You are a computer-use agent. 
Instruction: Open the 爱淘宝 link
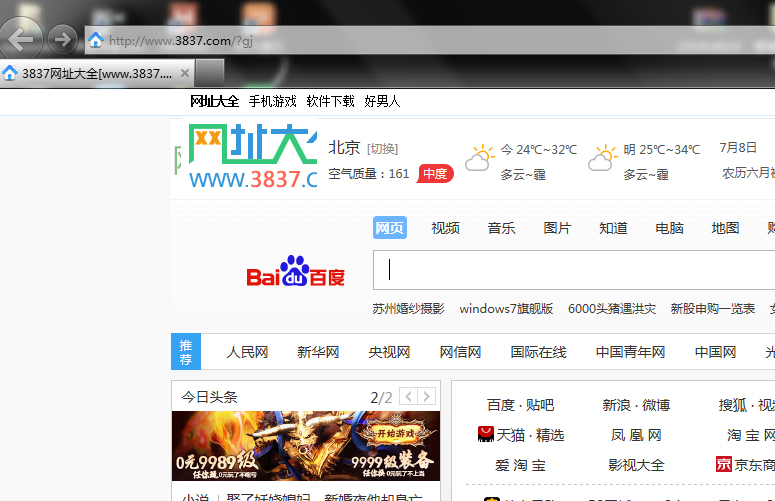(x=520, y=465)
